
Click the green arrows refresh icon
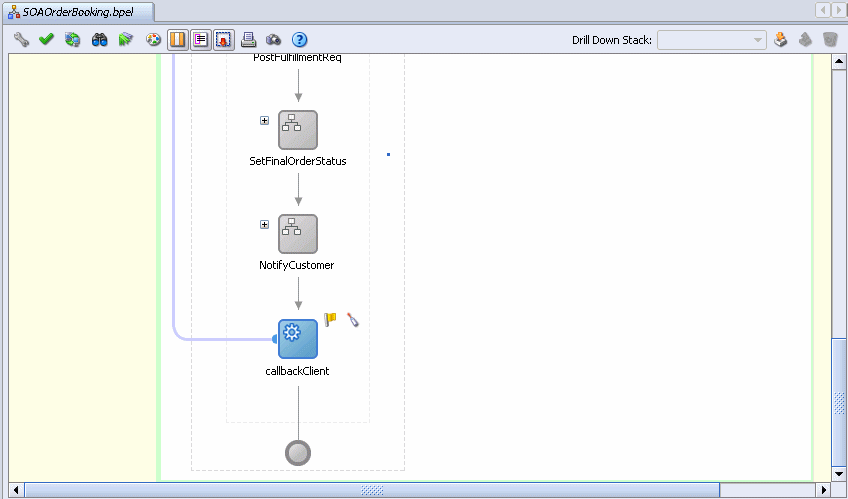tap(72, 39)
